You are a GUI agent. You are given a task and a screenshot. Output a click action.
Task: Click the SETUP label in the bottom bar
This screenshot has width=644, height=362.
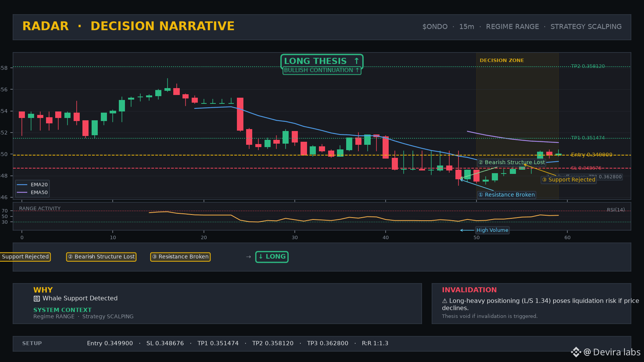click(x=32, y=343)
